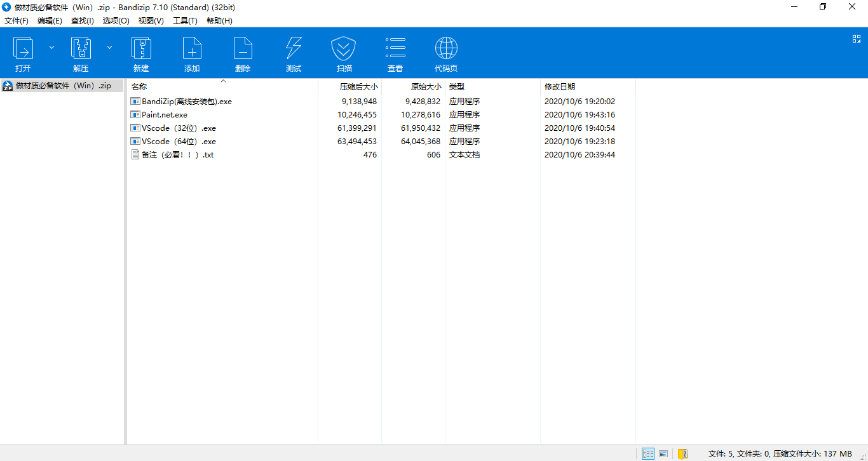Sort by the 修改日期 column header
868x461 pixels.
tap(588, 86)
